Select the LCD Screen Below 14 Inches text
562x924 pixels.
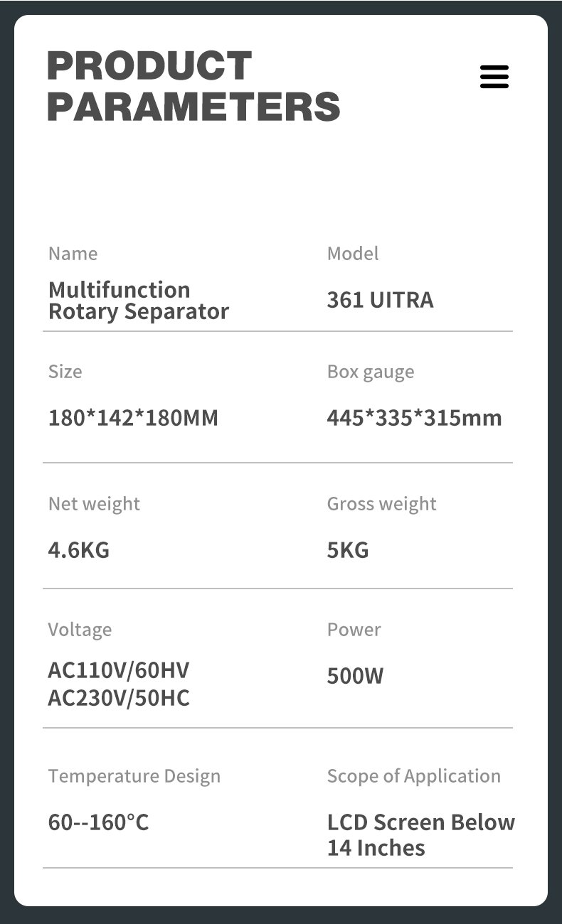(x=420, y=835)
